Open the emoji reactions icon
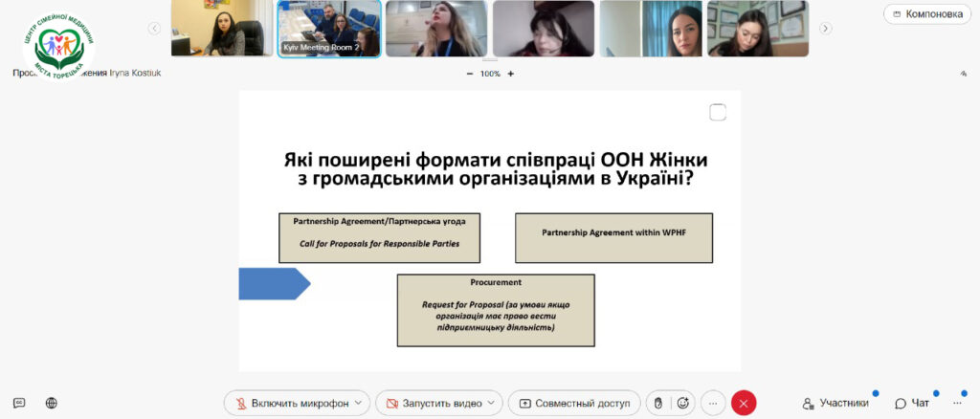Viewport: 980px width, 419px height. coord(682,404)
